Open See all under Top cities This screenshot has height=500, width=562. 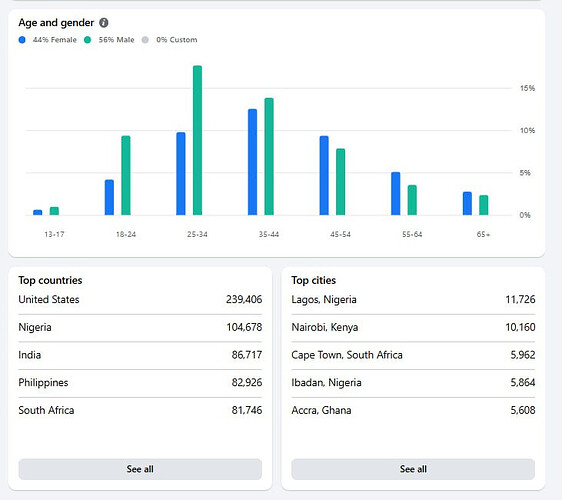pos(413,469)
